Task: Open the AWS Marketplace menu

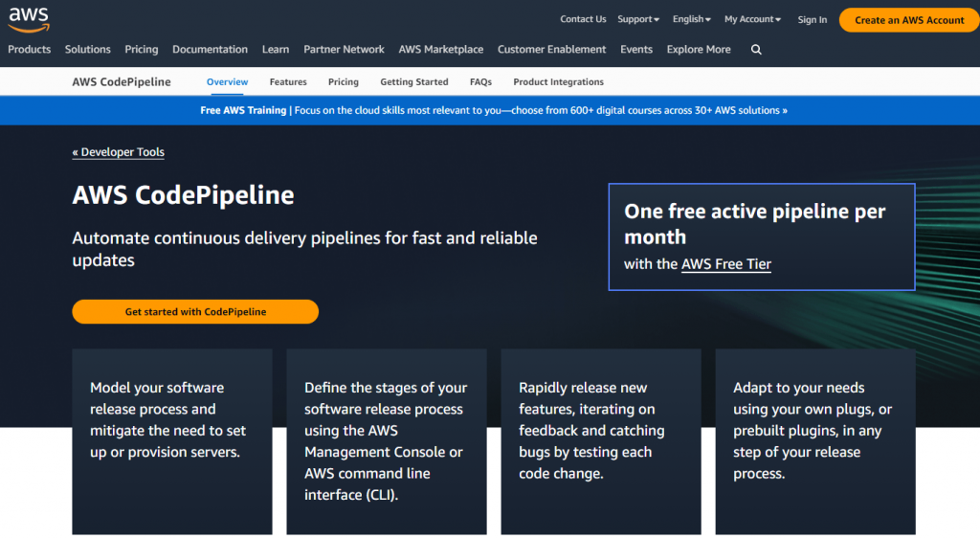Action: point(440,50)
